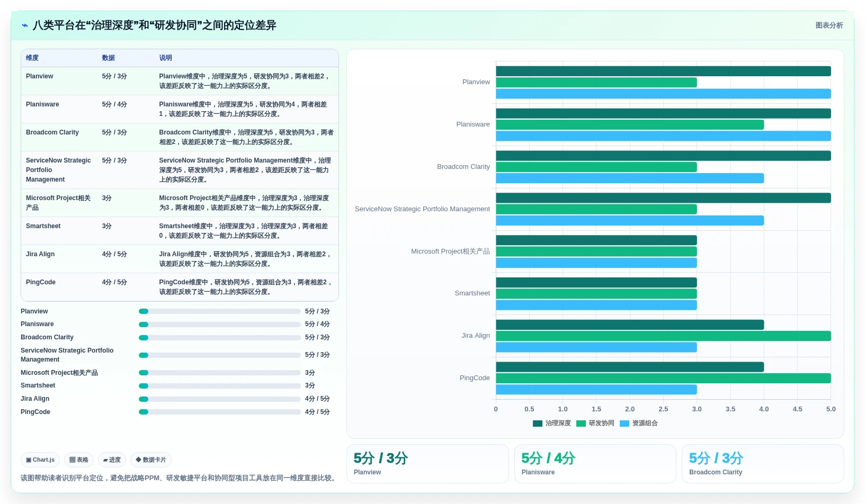Click the 5.0 tick on the chart x-axis
Viewport: 865px width, 504px height.
click(x=831, y=409)
